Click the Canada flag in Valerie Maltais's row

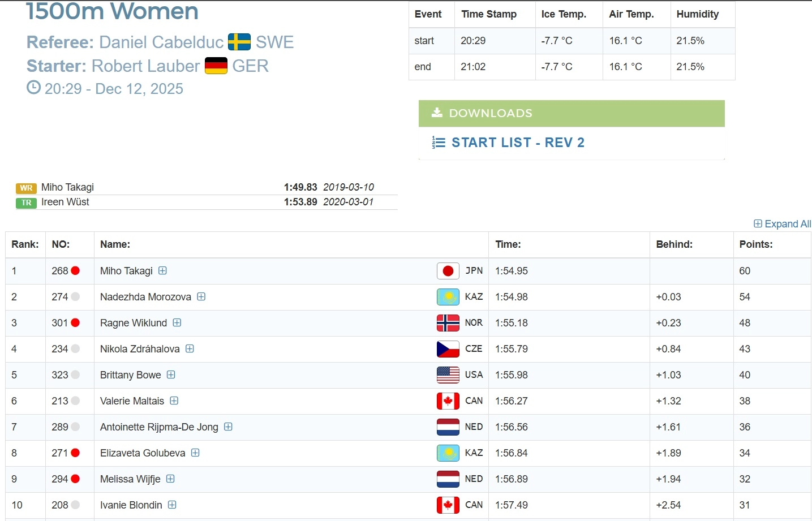point(448,401)
